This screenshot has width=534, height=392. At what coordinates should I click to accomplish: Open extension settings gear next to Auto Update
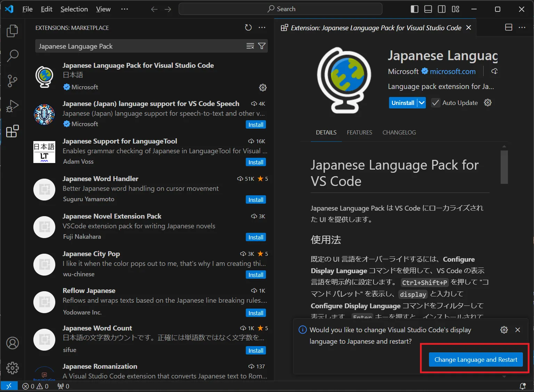(488, 103)
